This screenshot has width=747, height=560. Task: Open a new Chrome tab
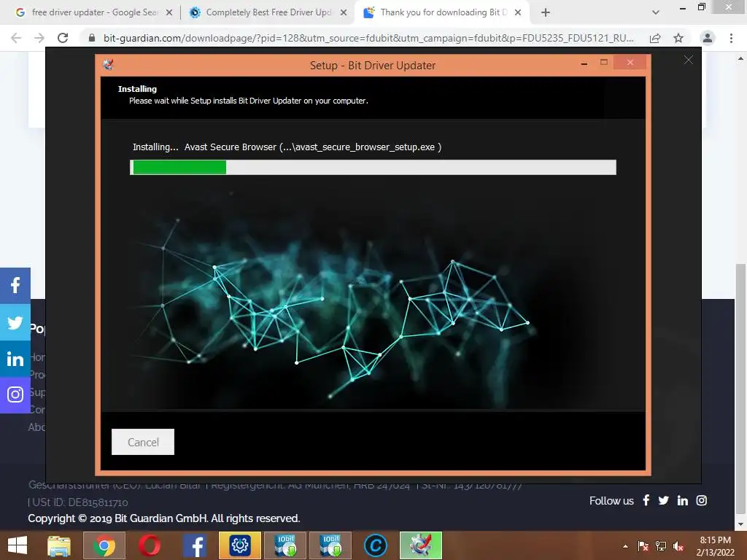tap(546, 13)
